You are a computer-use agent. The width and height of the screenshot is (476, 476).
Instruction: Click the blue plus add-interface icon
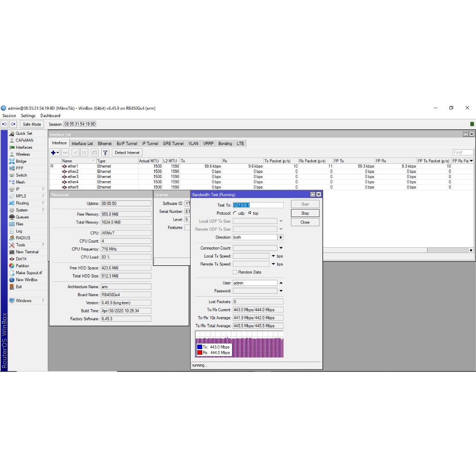click(54, 152)
